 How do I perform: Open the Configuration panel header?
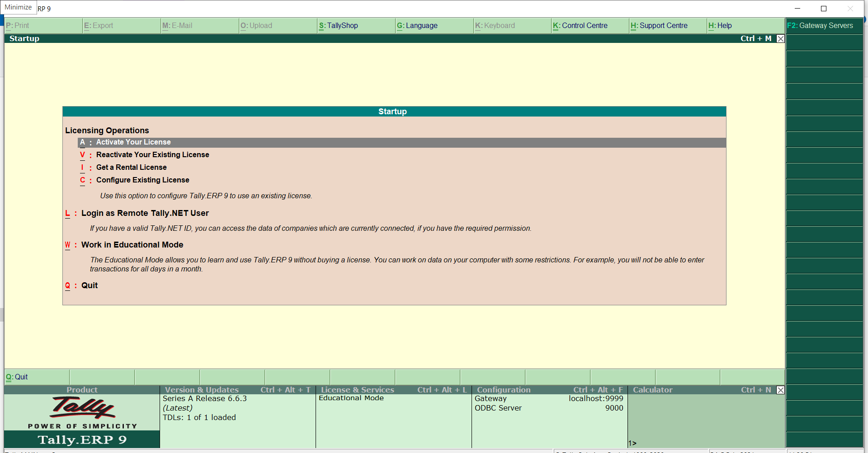(550, 390)
